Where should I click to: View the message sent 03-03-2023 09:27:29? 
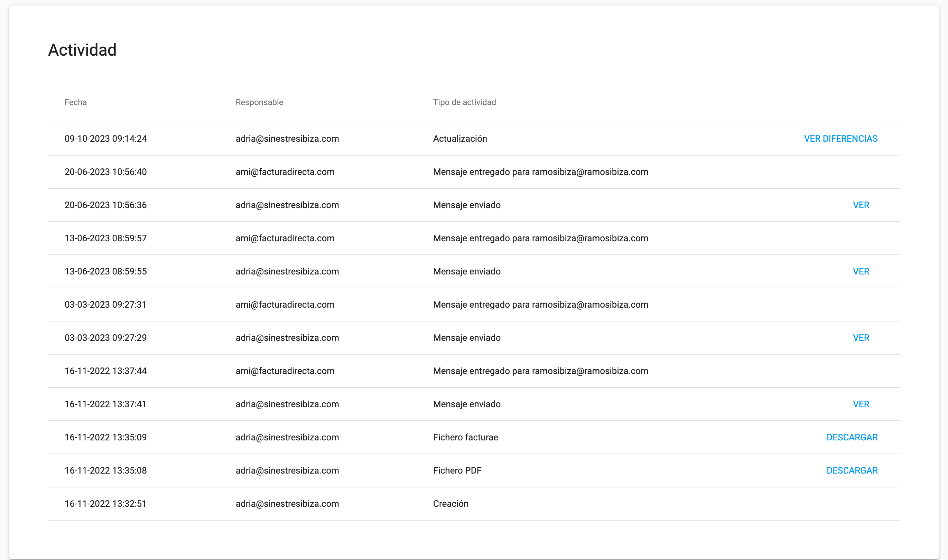pyautogui.click(x=861, y=338)
